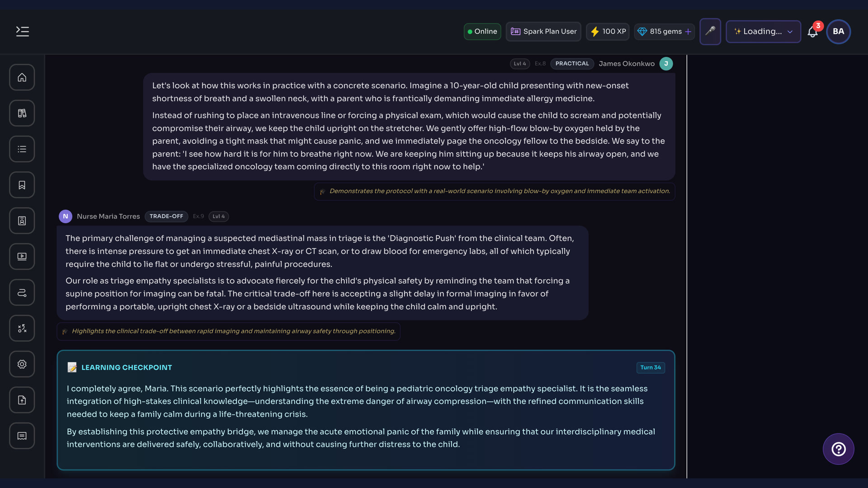Screen dimensions: 868x488
Task: Click the LEARNING CHECKPOINT heading
Action: click(127, 367)
